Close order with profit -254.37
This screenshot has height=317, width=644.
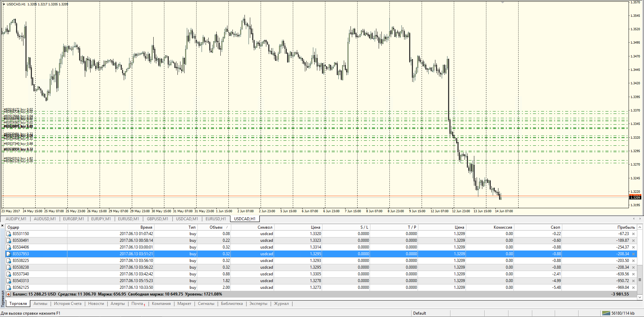point(633,247)
